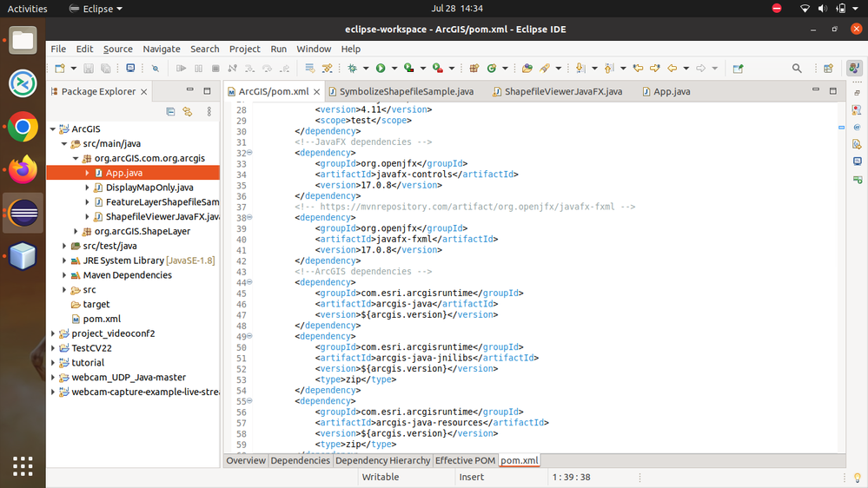The image size is (868, 488).
Task: Collapse dependency fold at line 44
Action: coord(249,281)
